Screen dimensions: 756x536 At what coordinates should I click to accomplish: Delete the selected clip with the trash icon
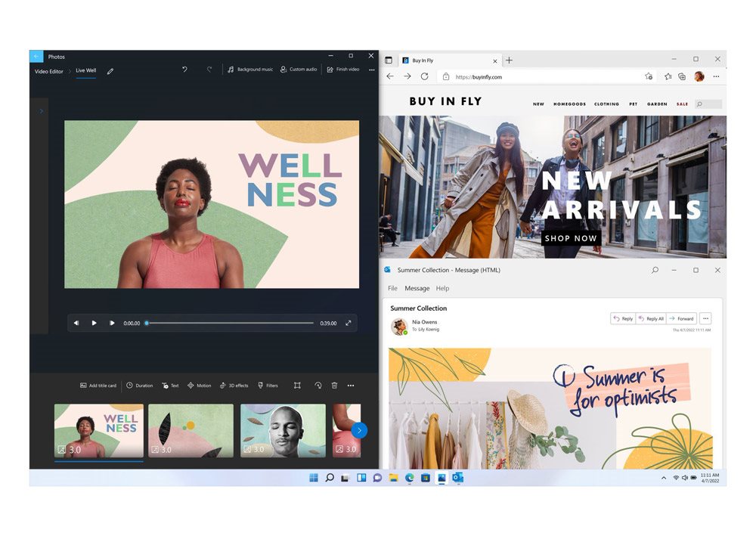[x=333, y=386]
